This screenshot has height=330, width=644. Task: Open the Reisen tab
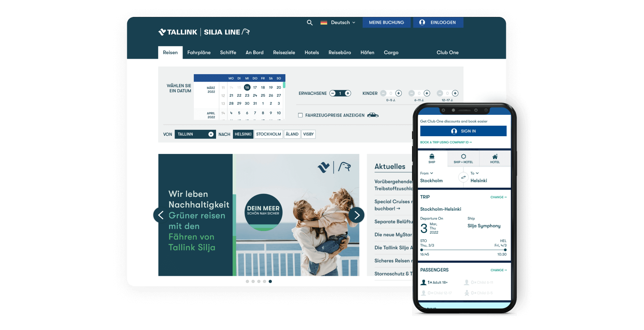click(x=170, y=53)
